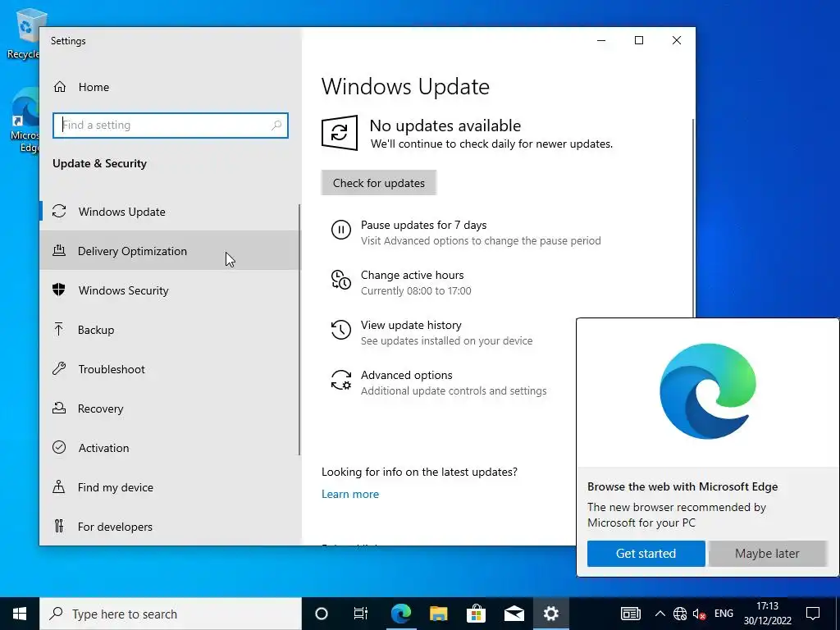Click the Windows Security shield icon

(x=59, y=290)
